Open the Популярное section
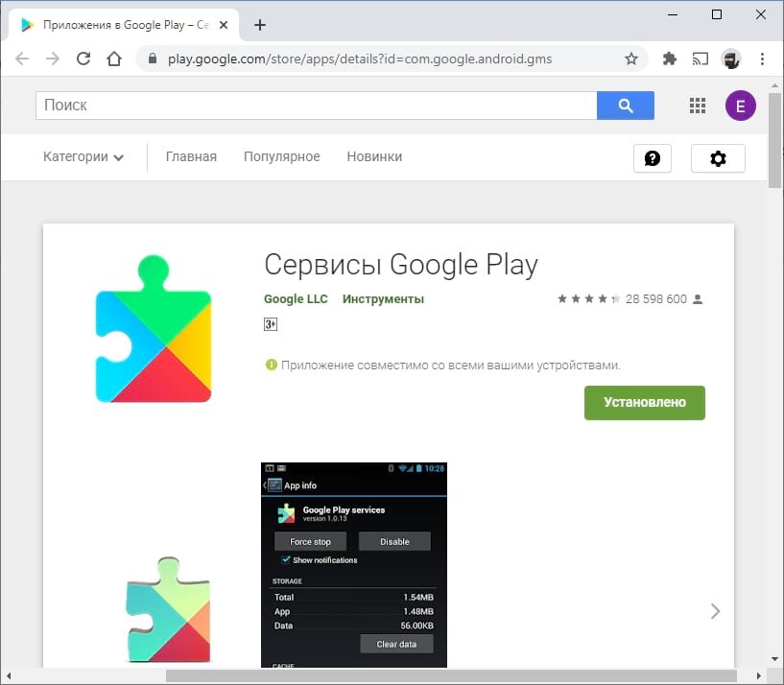The image size is (784, 685). 281,156
